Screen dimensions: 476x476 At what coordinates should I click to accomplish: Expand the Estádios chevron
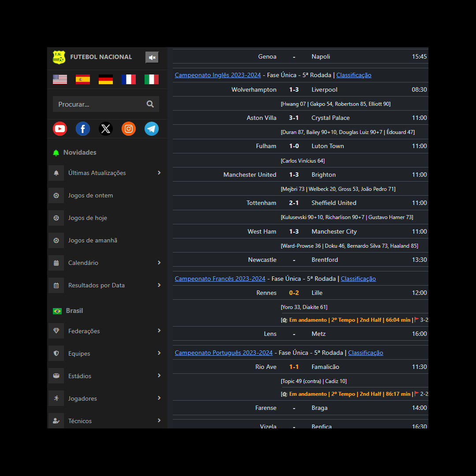click(159, 376)
